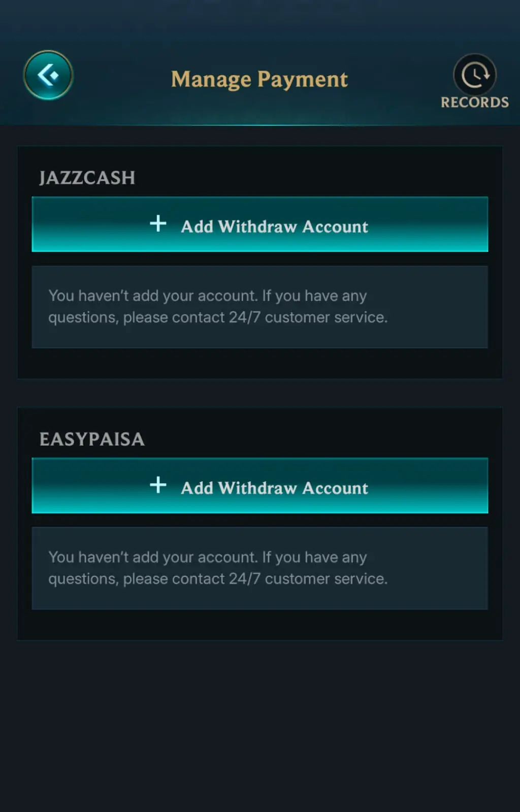Image resolution: width=520 pixels, height=812 pixels.
Task: Click the word "Manage" in the header
Action: 211,79
